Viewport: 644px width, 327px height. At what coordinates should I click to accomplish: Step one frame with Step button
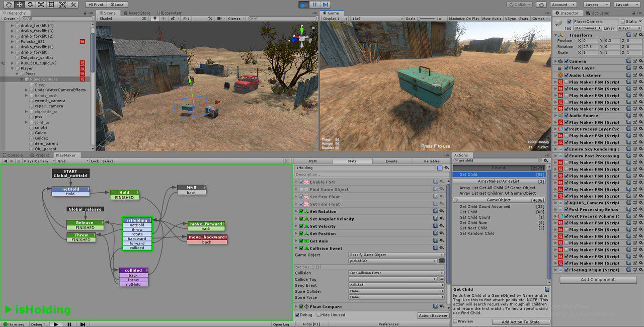pyautogui.click(x=325, y=5)
